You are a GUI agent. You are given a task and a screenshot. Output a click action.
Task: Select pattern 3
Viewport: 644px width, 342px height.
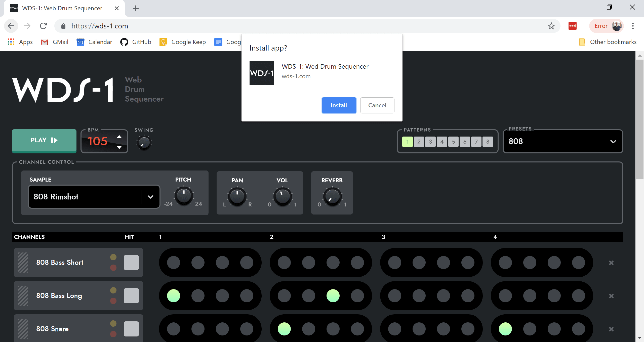(x=430, y=142)
